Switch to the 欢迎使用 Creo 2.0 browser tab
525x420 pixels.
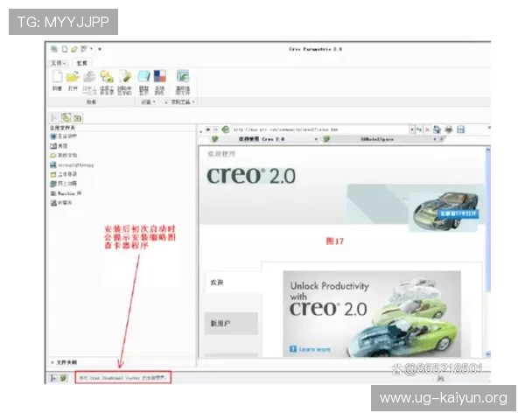click(x=261, y=139)
